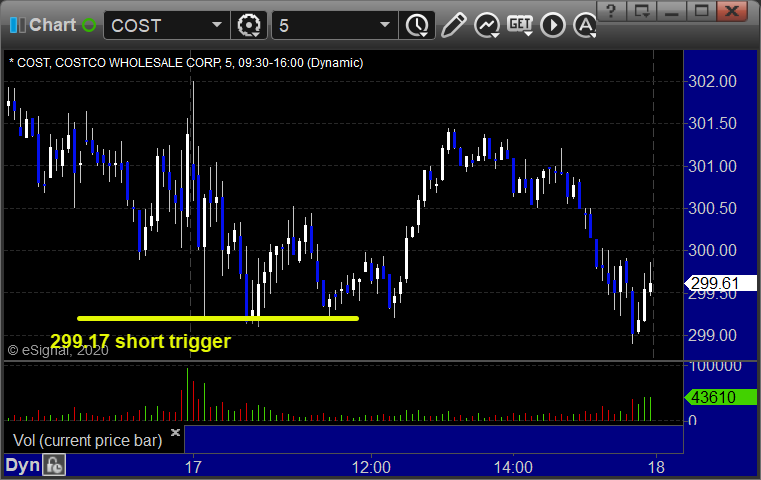
Task: Click the 12:00 time axis label
Action: tap(371, 467)
